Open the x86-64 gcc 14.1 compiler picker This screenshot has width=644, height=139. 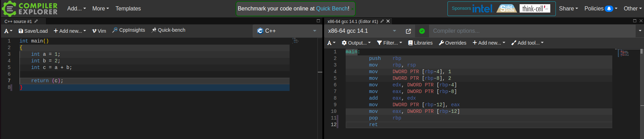coord(362,31)
